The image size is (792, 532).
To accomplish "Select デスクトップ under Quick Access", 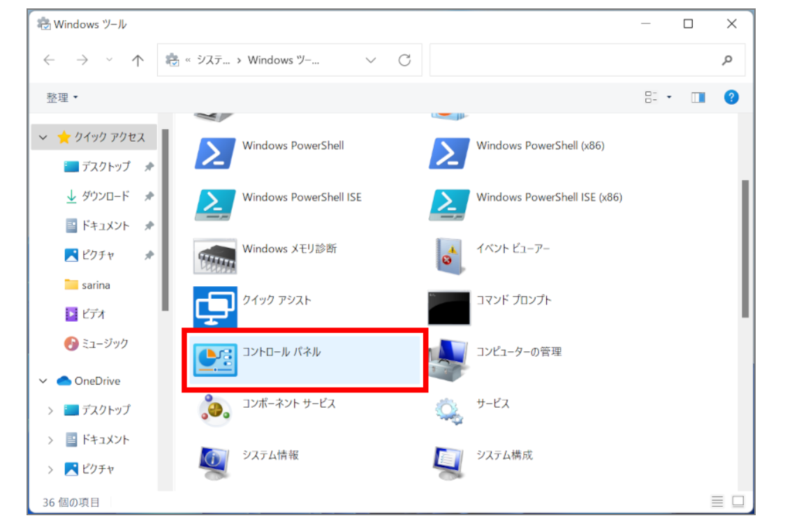I will (97, 167).
